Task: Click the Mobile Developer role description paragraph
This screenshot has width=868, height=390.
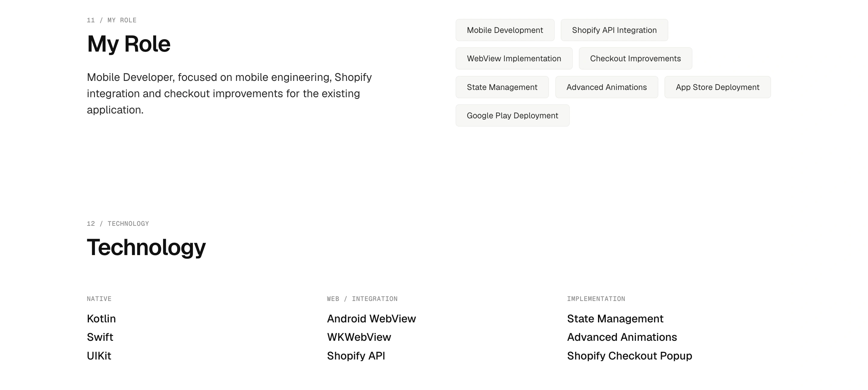Action: click(229, 94)
